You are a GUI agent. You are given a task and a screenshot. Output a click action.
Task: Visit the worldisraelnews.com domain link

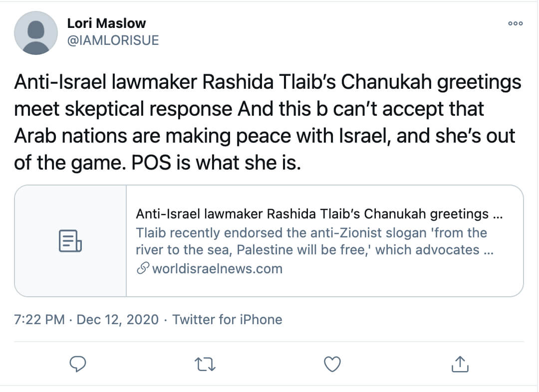pyautogui.click(x=217, y=269)
